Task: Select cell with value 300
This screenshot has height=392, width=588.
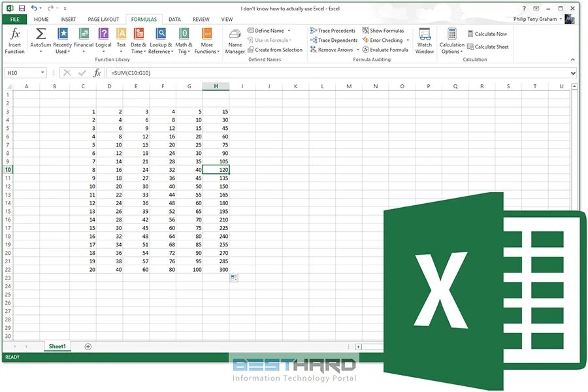Action: (216, 269)
